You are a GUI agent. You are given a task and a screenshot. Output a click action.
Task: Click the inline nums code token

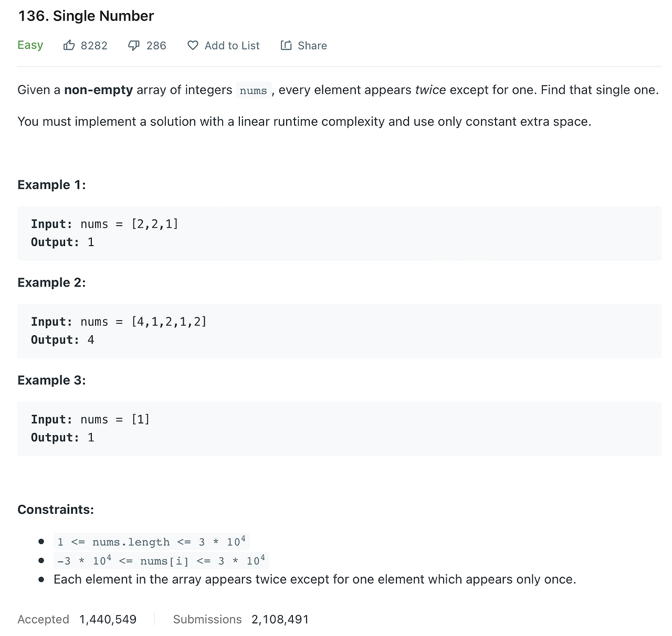[x=254, y=90]
